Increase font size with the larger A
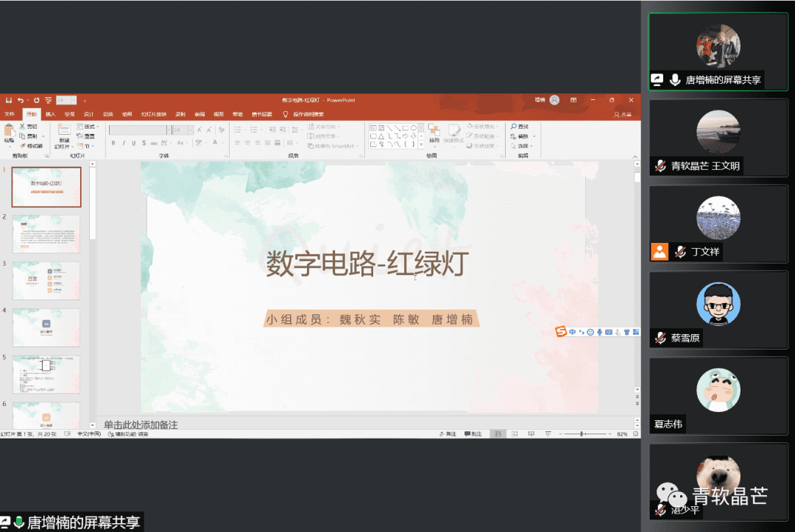 199,130
